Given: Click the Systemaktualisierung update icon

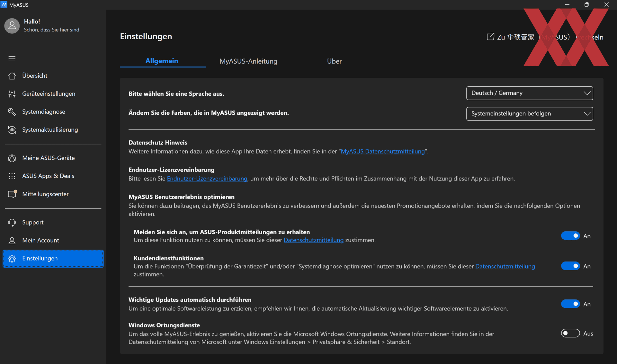Looking at the screenshot, I should pos(12,130).
